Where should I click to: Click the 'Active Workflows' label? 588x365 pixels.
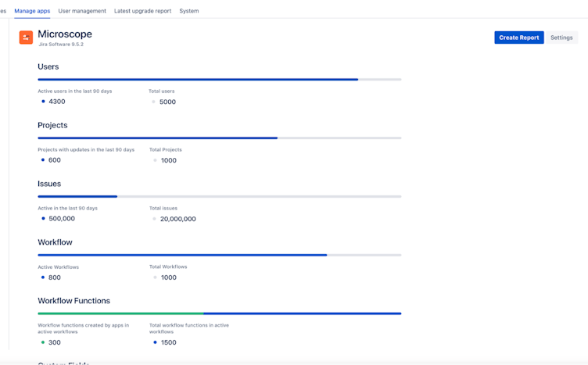click(x=58, y=267)
